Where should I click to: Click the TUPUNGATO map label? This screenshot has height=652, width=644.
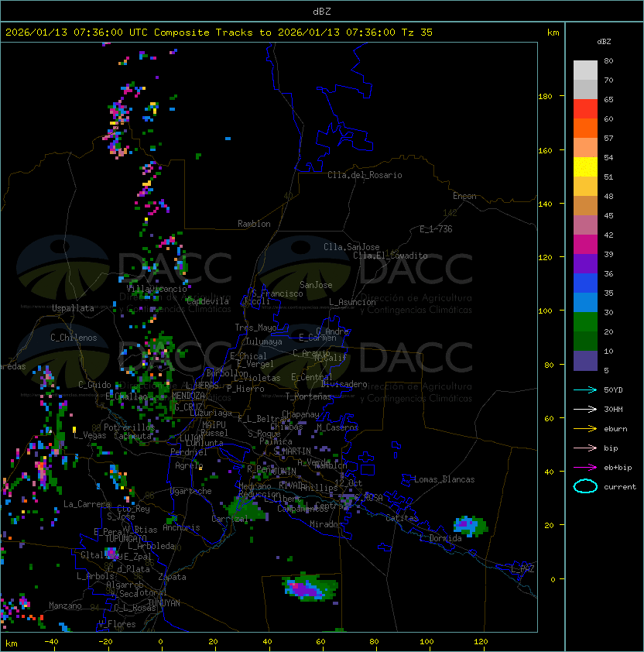coord(125,538)
